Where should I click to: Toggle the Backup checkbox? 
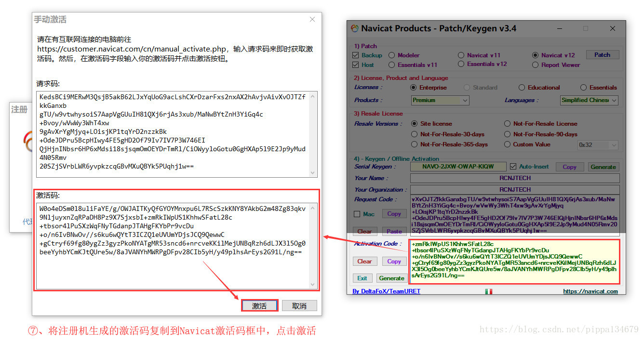tap(356, 55)
